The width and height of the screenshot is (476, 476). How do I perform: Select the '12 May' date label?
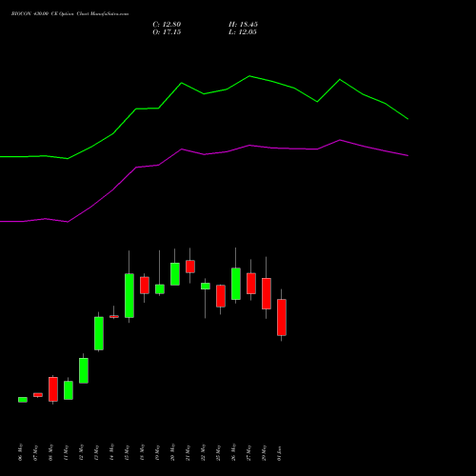coord(82,452)
